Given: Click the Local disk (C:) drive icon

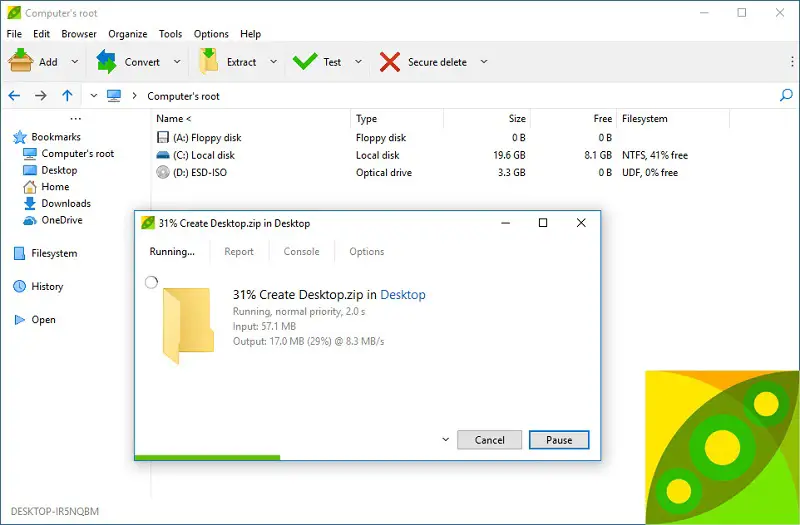Looking at the screenshot, I should 163,155.
